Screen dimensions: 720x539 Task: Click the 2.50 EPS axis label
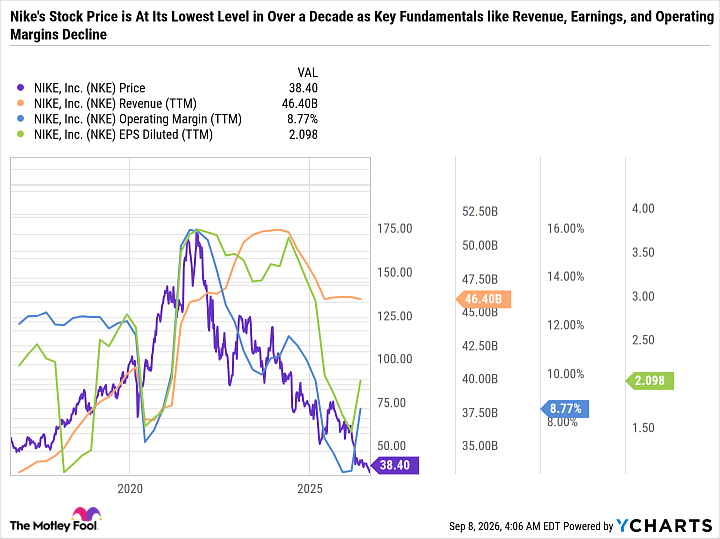(643, 340)
